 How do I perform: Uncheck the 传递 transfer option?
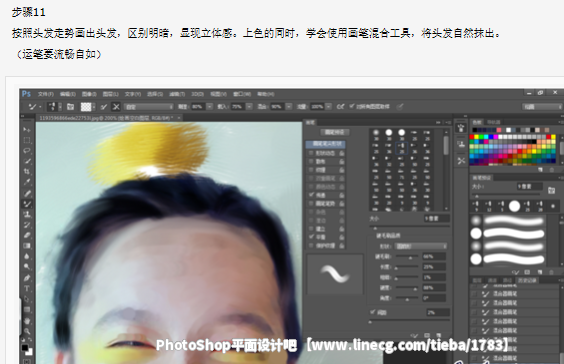click(311, 195)
